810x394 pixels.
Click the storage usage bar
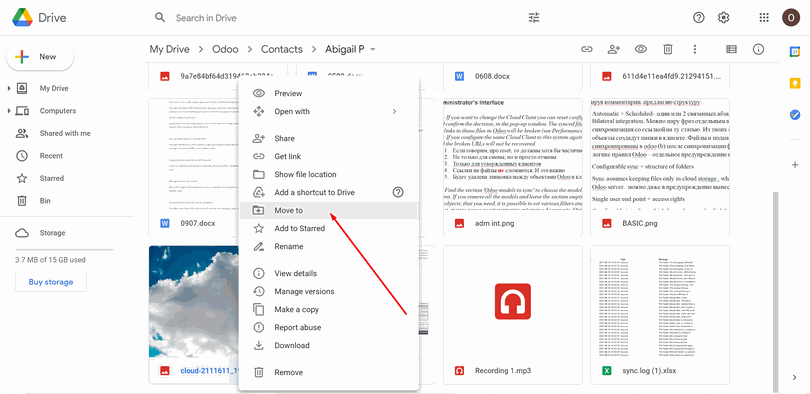64,249
